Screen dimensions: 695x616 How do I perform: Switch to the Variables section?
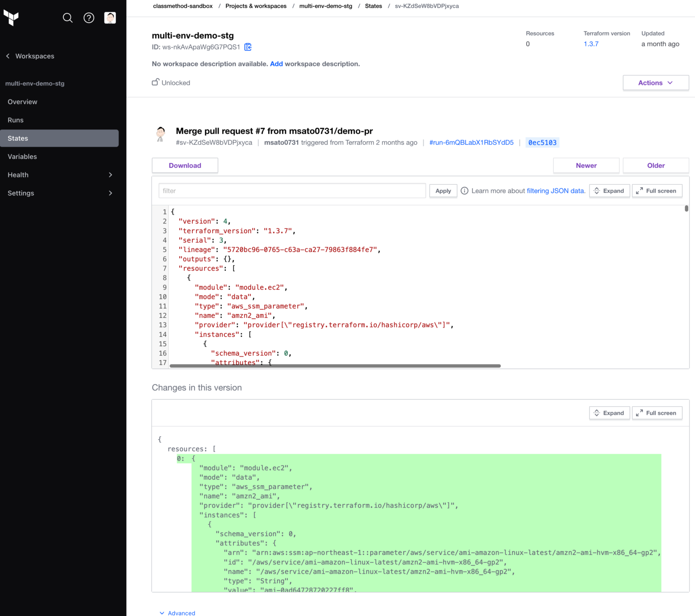point(22,156)
